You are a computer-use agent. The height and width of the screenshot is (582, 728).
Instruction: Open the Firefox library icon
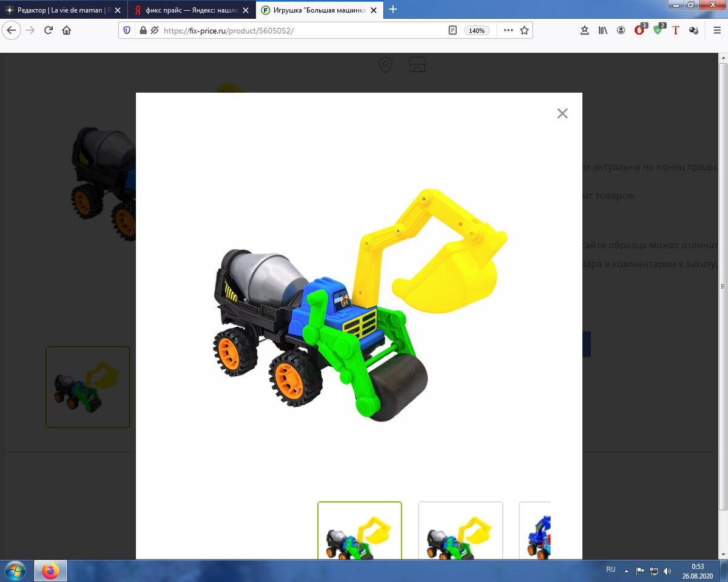pyautogui.click(x=603, y=30)
